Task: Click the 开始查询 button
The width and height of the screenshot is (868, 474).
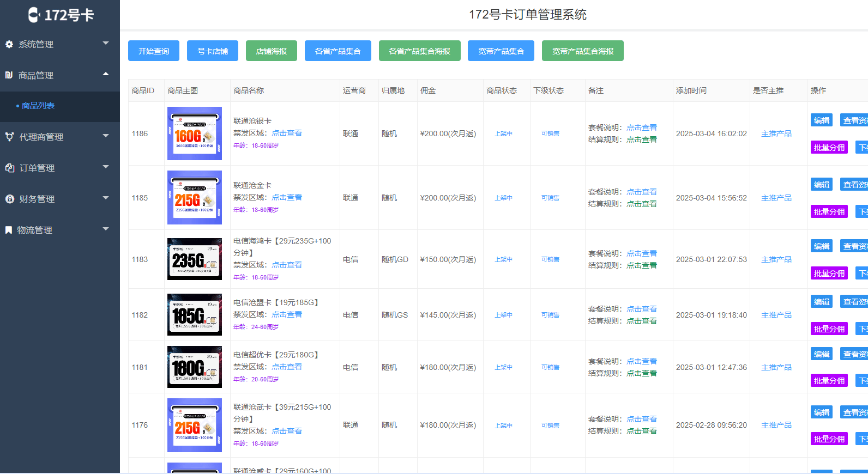Action: [154, 51]
